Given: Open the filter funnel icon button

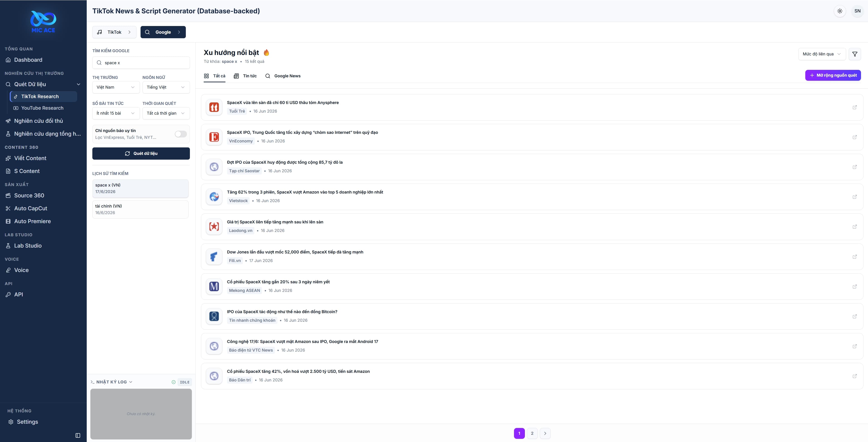Looking at the screenshot, I should (x=854, y=54).
